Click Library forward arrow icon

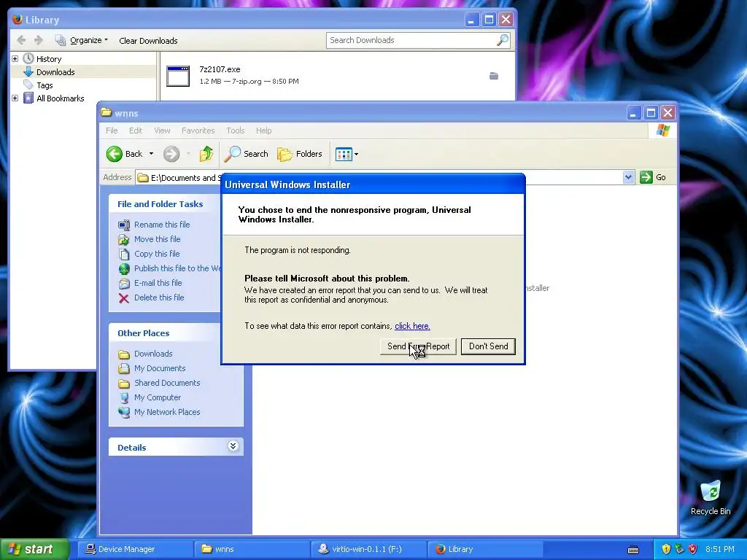[39, 40]
